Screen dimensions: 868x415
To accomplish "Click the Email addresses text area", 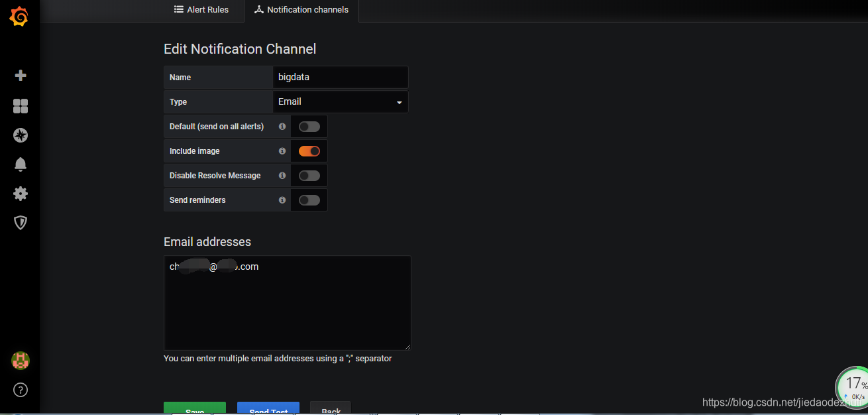I will pos(288,303).
